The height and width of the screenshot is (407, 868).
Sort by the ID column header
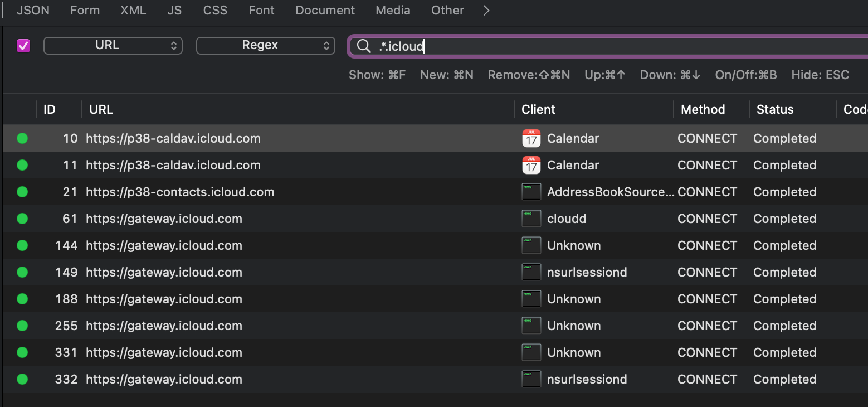pyautogui.click(x=50, y=109)
